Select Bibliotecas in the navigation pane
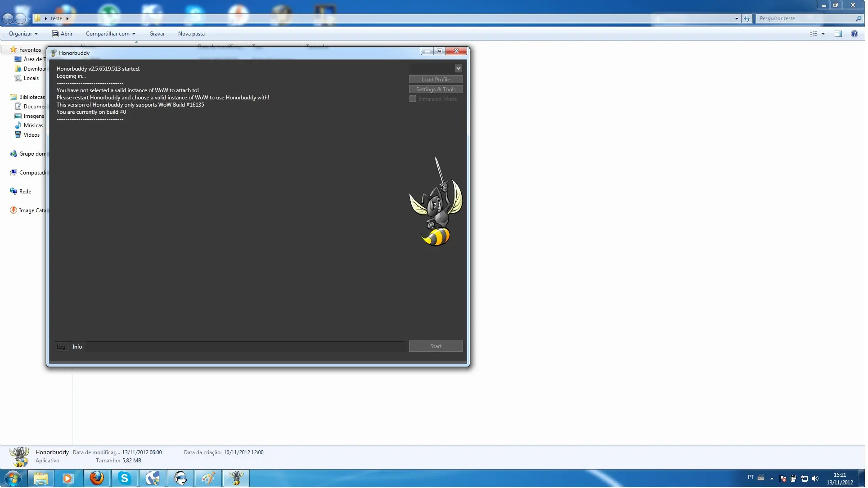This screenshot has width=868, height=488. pyautogui.click(x=27, y=97)
